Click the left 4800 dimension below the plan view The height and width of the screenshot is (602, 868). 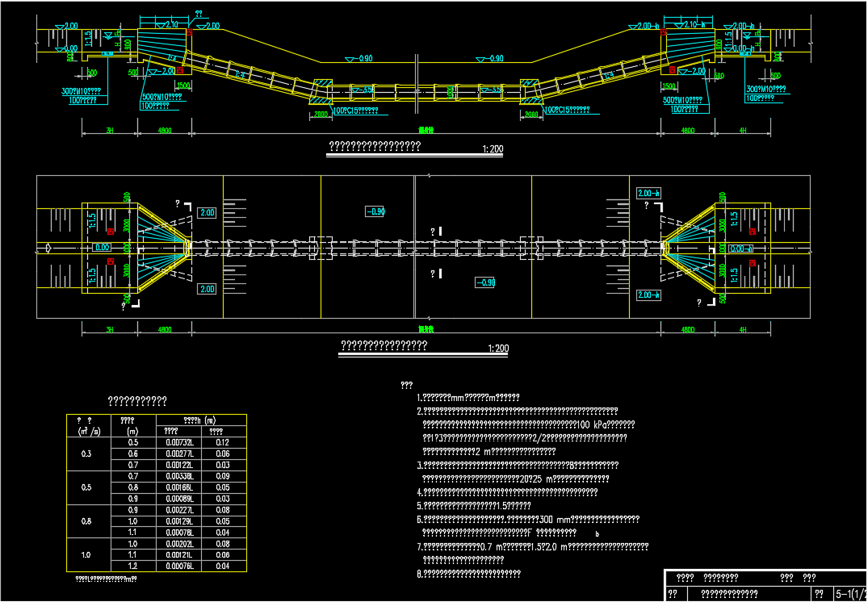[165, 329]
